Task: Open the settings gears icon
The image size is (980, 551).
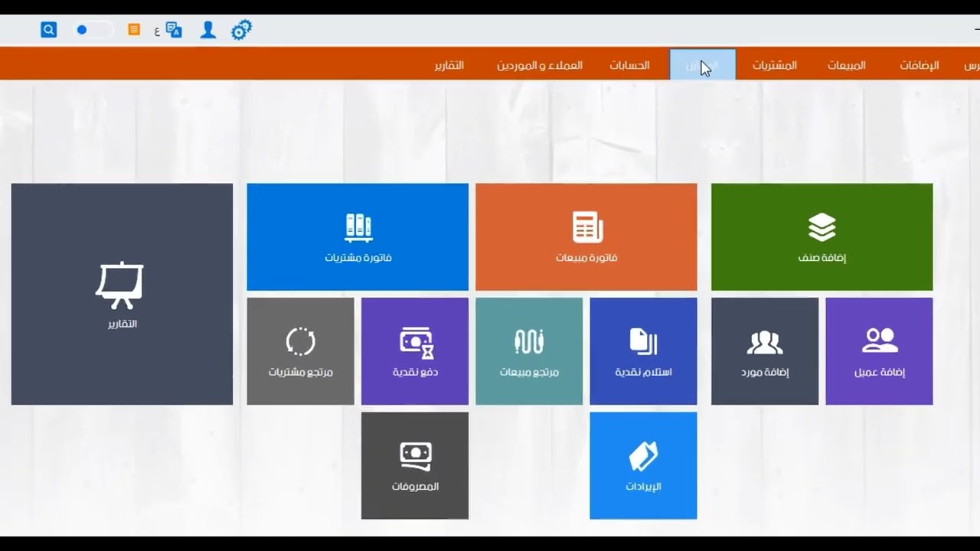Action: click(241, 30)
